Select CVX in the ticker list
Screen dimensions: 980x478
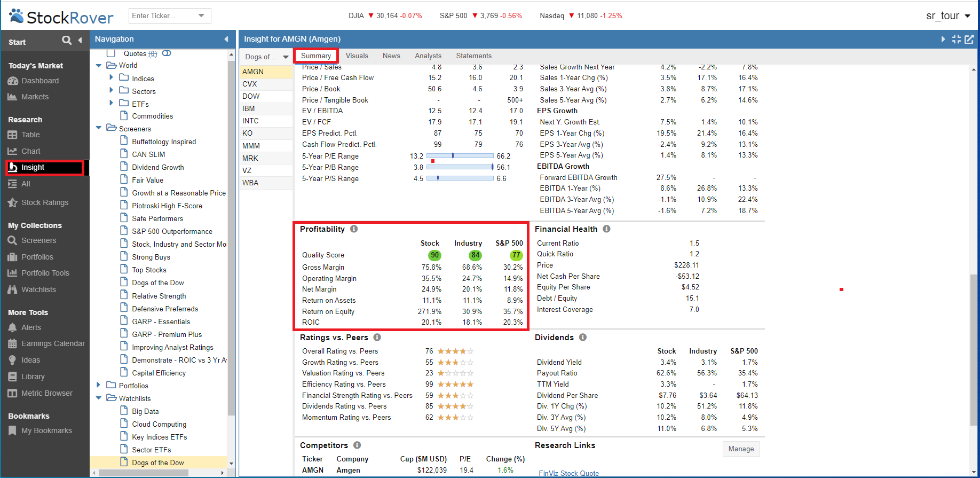click(x=266, y=84)
